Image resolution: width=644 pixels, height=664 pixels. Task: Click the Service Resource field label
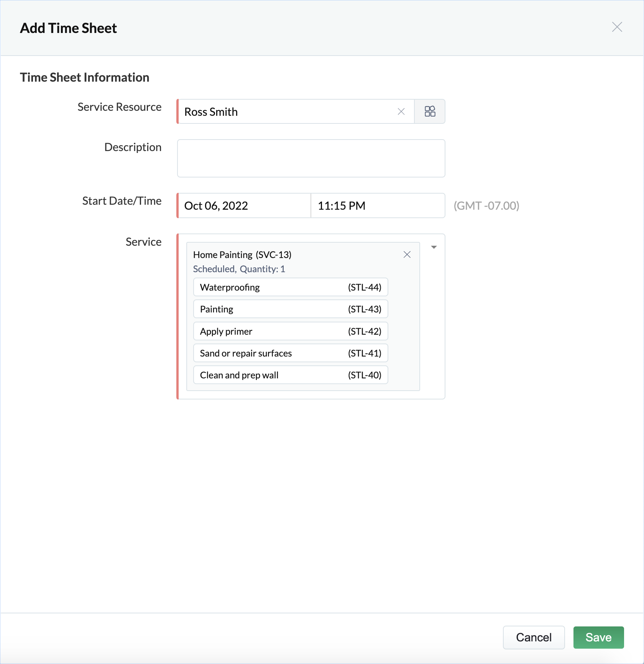coord(119,107)
